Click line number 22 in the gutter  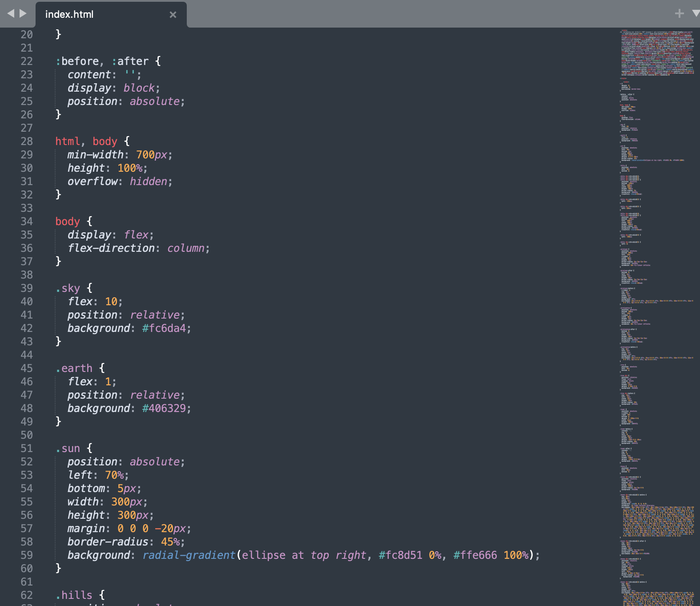[27, 61]
